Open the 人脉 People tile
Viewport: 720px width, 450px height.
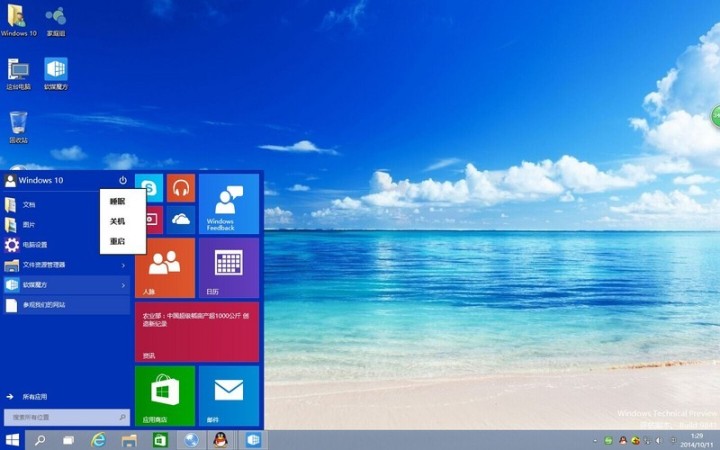coord(165,268)
